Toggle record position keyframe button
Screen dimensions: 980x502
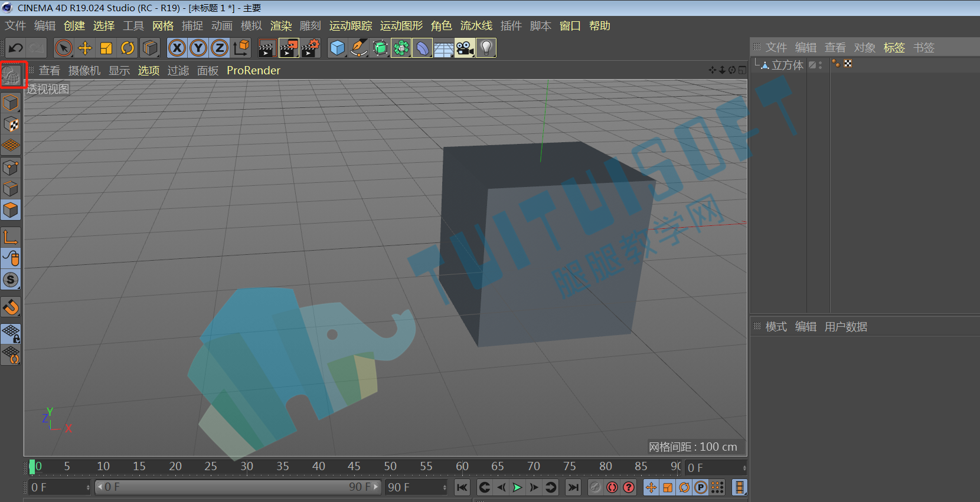pyautogui.click(x=651, y=487)
